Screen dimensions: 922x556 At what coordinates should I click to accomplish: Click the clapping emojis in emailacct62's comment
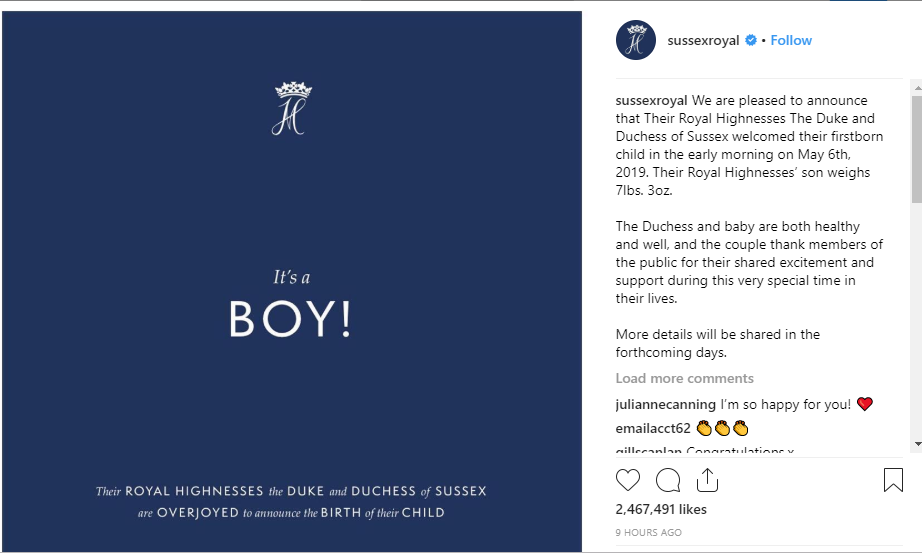coord(722,428)
